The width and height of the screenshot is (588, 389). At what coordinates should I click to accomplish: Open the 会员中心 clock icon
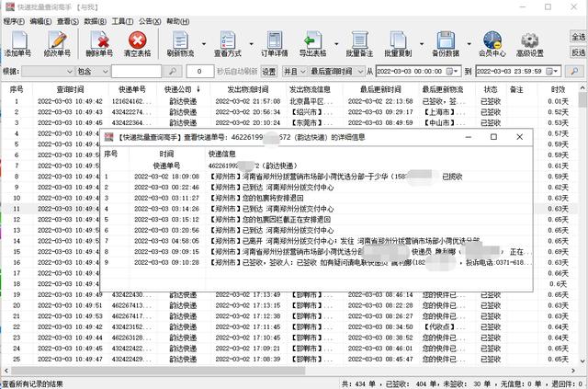pos(492,40)
